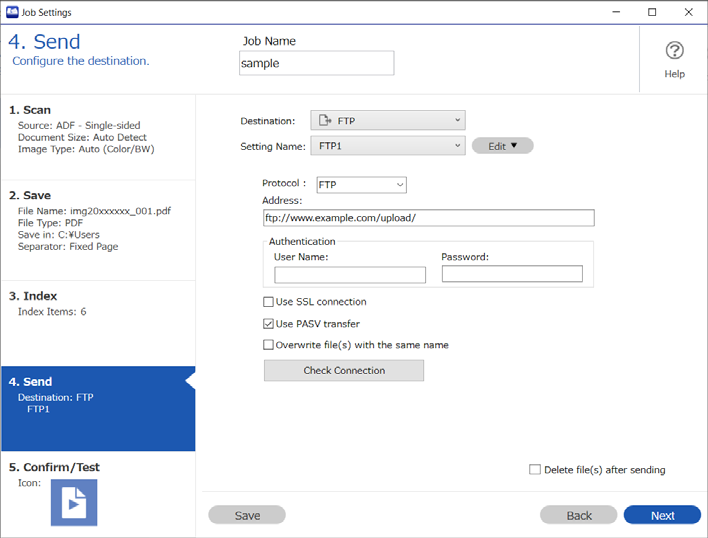Tick Delete file(s) after sending
Screen dimensions: 708x538
click(535, 469)
